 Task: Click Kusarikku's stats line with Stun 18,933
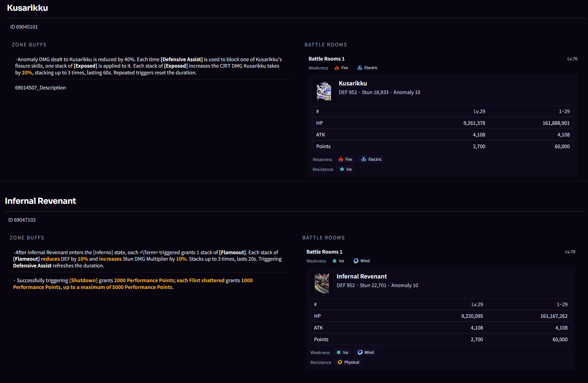[x=379, y=93]
